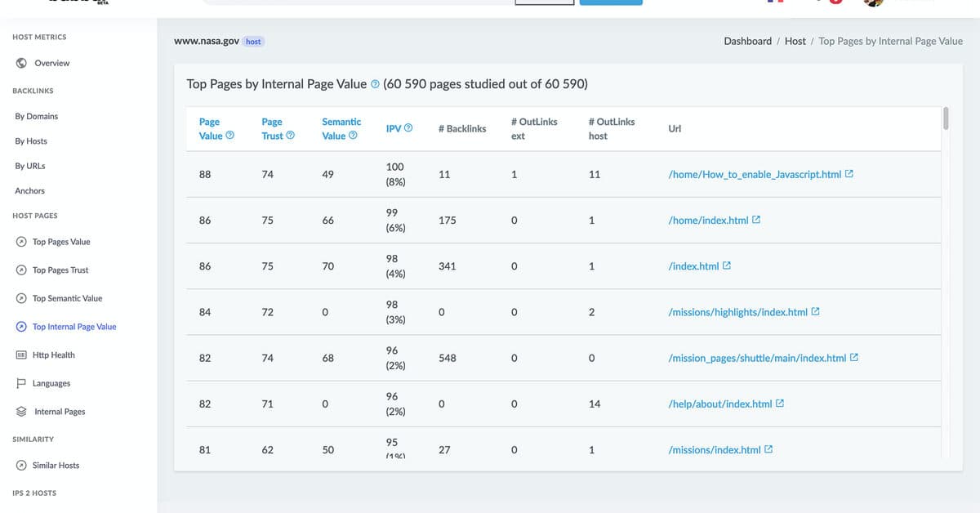The width and height of the screenshot is (980, 513).
Task: Select backlinks value 548
Action: (448, 358)
